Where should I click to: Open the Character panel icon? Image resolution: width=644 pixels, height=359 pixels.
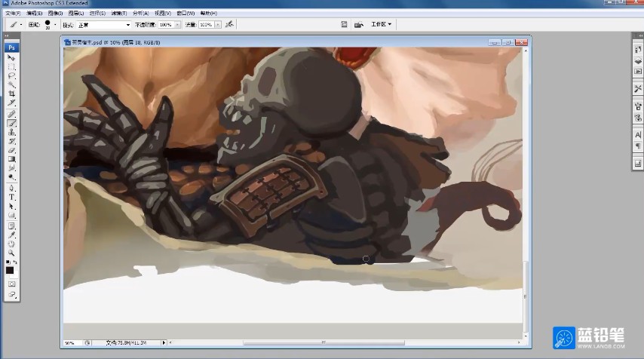(x=638, y=135)
